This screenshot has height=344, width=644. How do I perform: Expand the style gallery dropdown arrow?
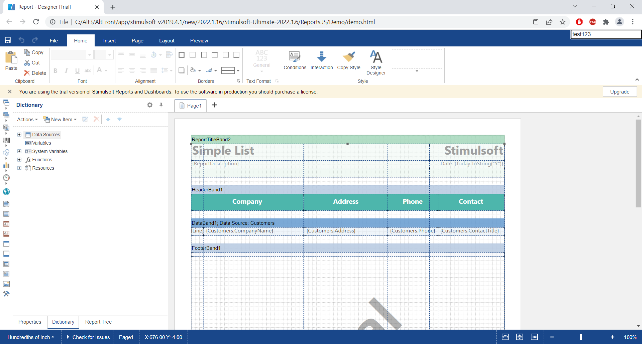[417, 71]
